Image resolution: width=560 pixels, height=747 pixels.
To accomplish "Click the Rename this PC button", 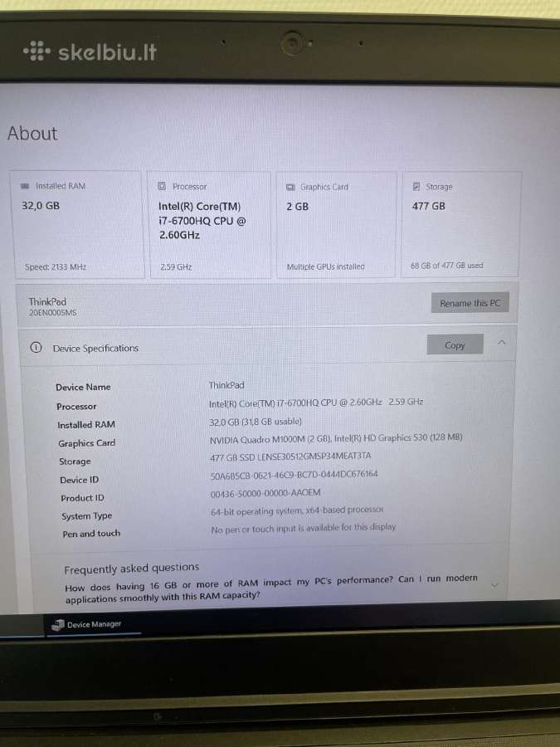I will [x=470, y=303].
